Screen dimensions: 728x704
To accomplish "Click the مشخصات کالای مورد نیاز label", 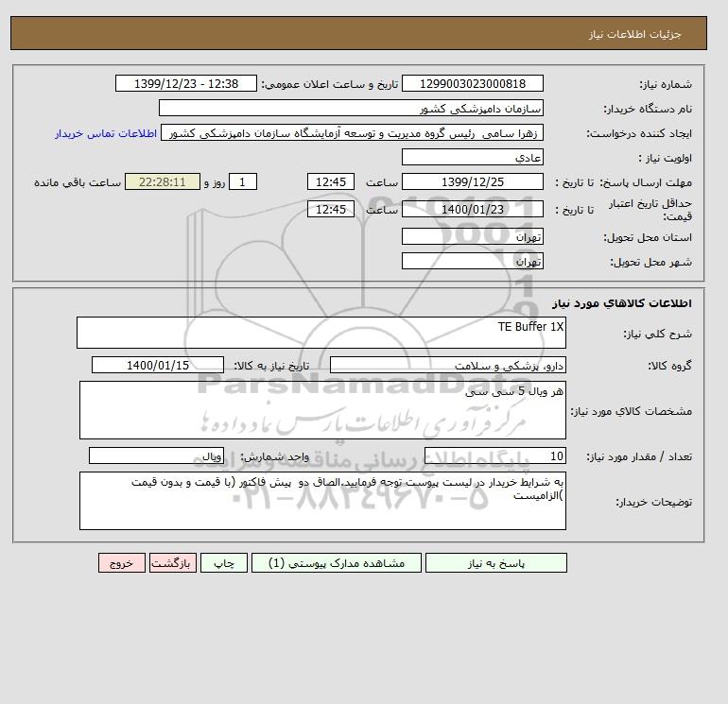I will point(632,411).
